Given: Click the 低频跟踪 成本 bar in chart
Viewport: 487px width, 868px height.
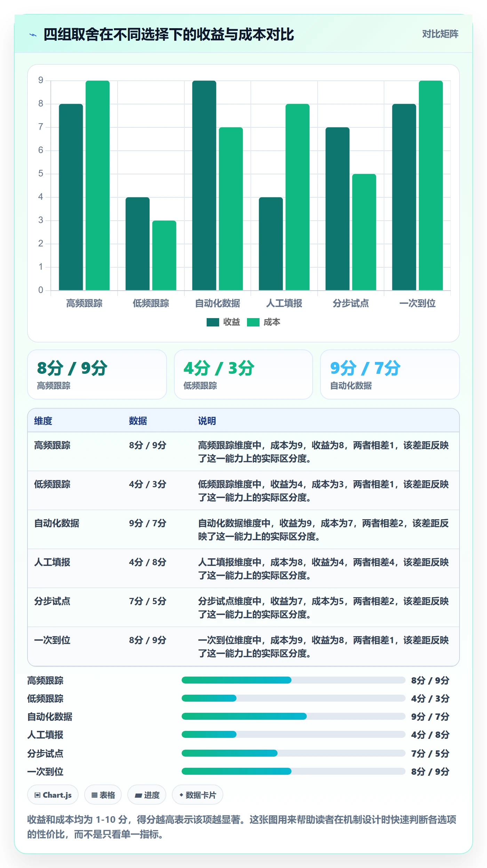Looking at the screenshot, I should tap(164, 255).
